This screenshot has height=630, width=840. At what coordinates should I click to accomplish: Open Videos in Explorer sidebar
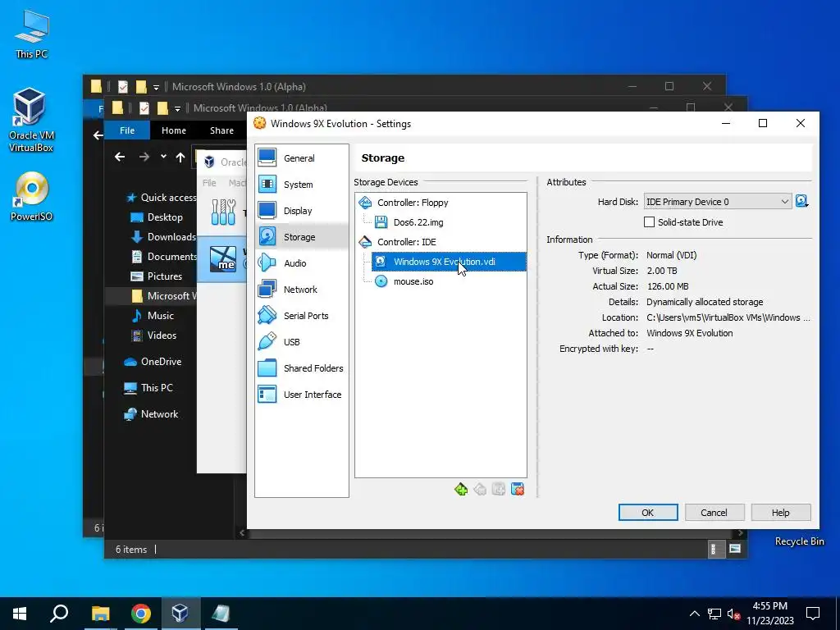153,336
